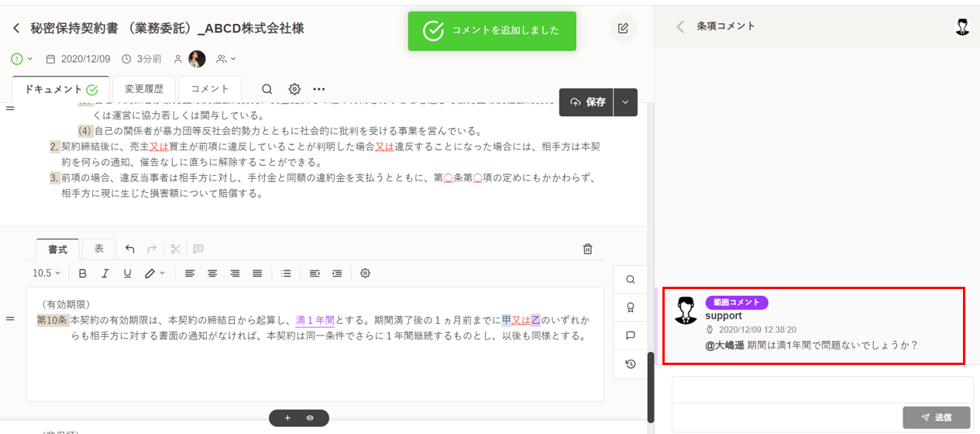Click the 送信 send button

click(x=937, y=418)
